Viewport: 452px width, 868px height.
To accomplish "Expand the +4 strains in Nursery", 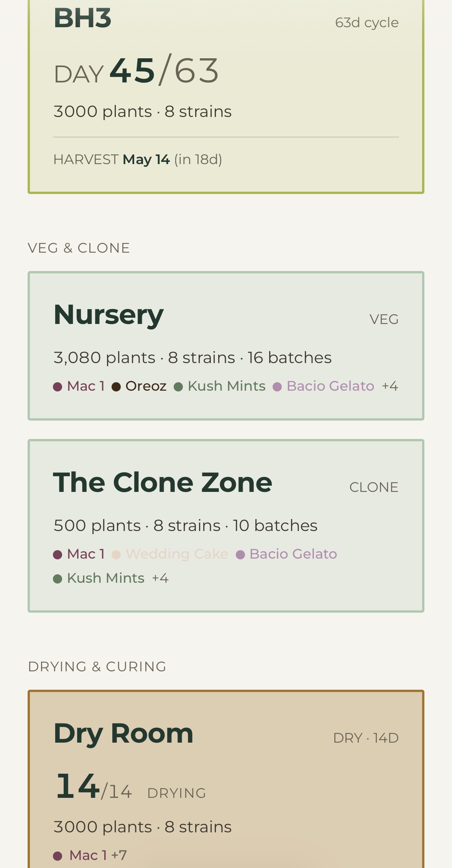I will click(x=390, y=386).
